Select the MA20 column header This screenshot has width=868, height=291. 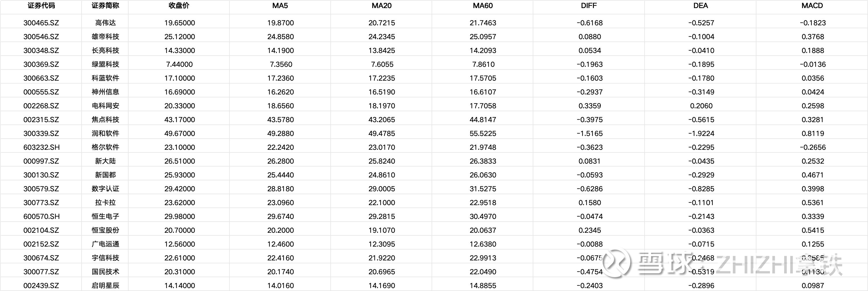381,6
